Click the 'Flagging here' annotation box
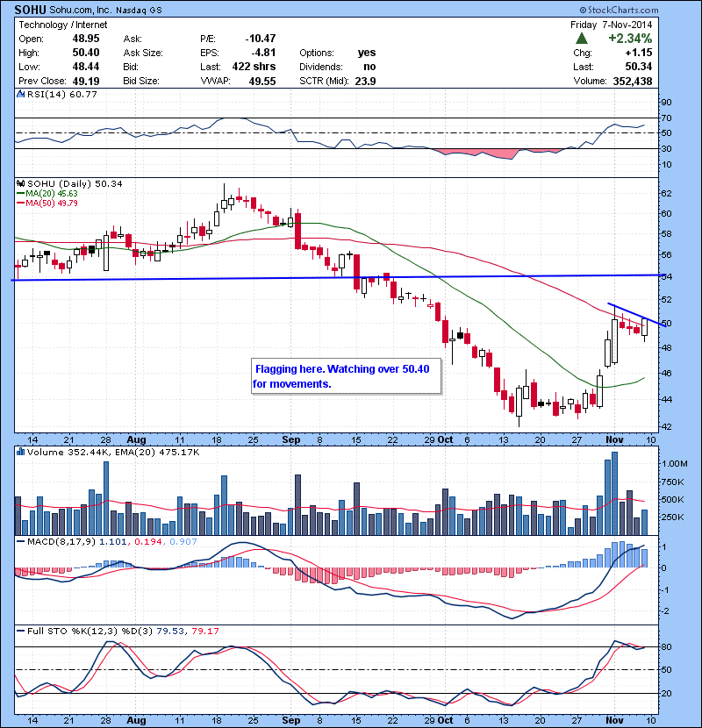Image resolution: width=702 pixels, height=728 pixels. 346,376
